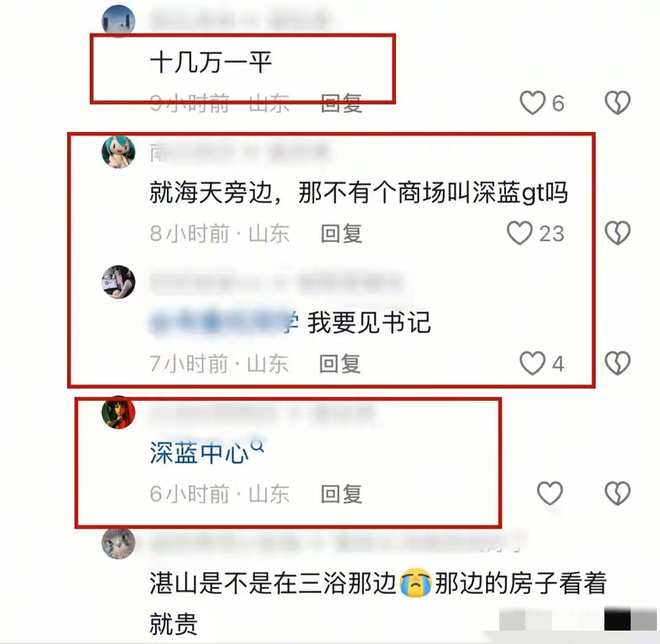Reply to the 8小时前 comment
This screenshot has width=660, height=644.
341,233
